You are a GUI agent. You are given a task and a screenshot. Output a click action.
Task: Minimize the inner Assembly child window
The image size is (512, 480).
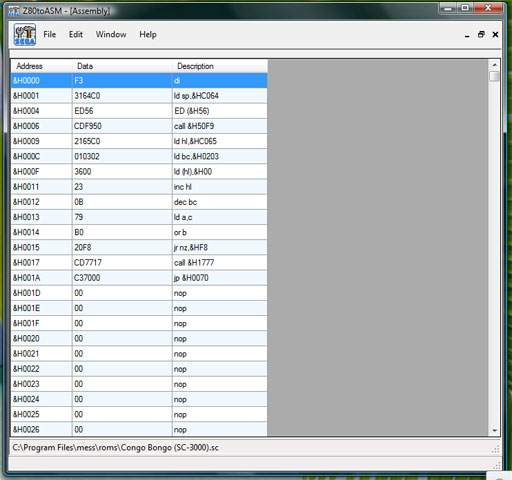point(467,35)
